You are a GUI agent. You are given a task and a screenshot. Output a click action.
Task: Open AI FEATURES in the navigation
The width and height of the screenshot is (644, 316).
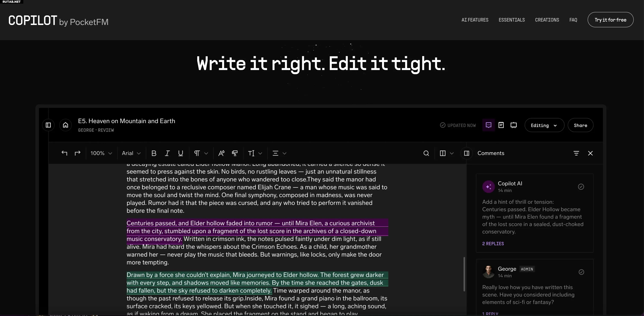[x=475, y=20]
